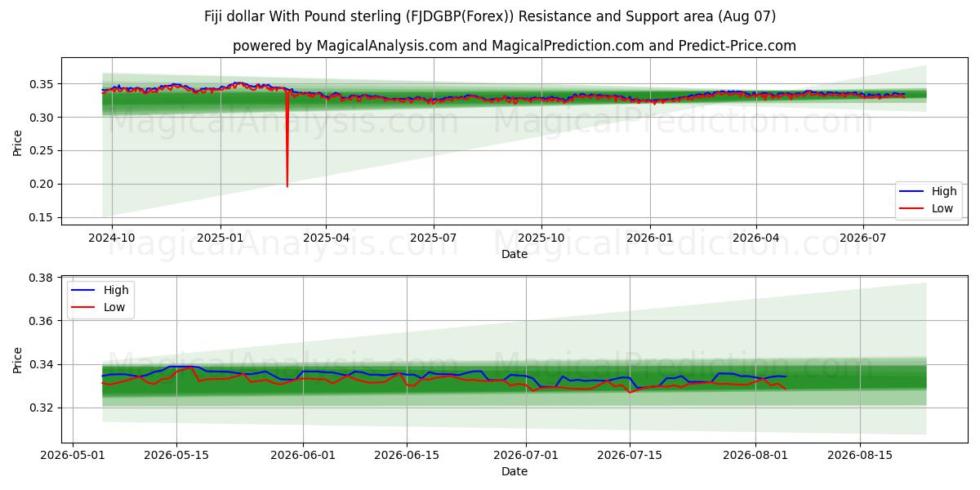Click the '2026-05-01' date tick on bottom chart
The width and height of the screenshot is (980, 490).
coord(73,455)
